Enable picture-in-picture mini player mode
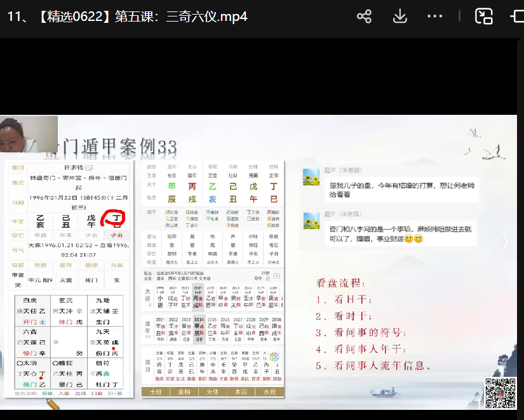 [x=485, y=16]
